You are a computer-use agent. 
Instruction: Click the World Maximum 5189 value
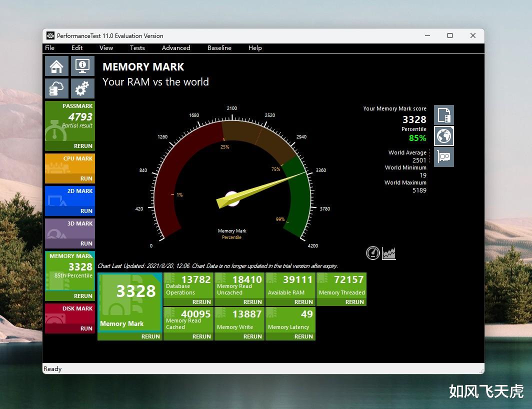tap(419, 190)
